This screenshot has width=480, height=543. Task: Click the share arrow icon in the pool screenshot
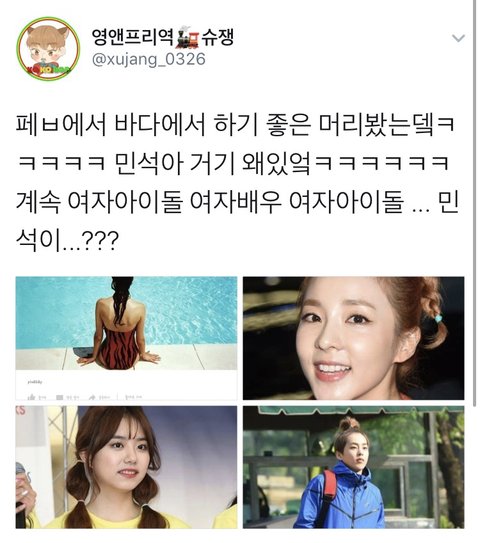coord(92,397)
